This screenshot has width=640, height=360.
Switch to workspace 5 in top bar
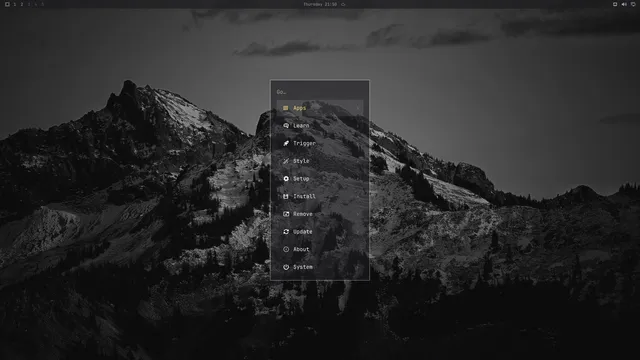point(42,4)
